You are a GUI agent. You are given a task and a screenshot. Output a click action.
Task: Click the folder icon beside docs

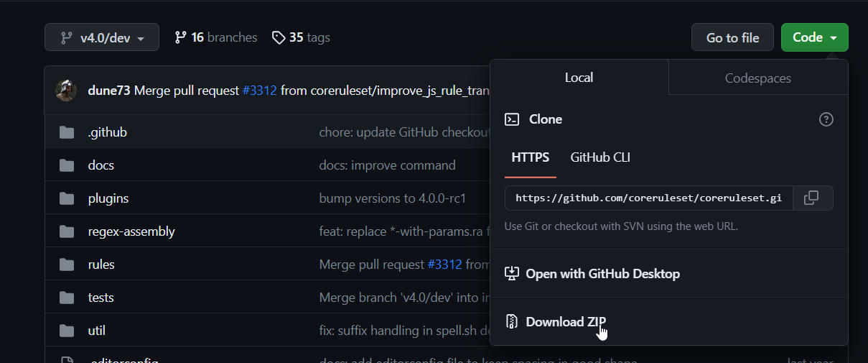coord(67,165)
